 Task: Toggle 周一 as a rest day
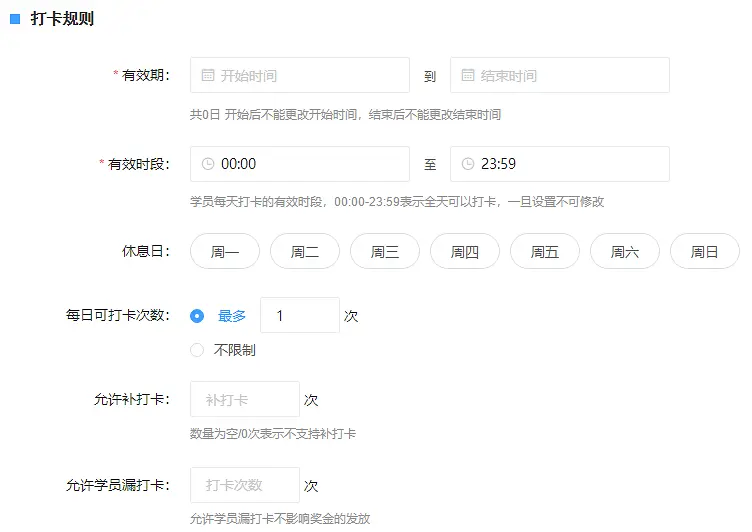225,252
